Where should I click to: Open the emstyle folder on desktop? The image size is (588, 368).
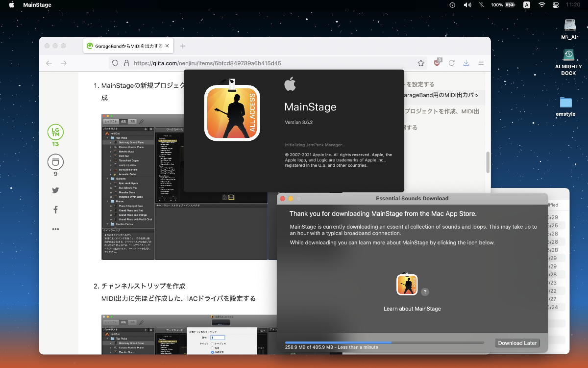pyautogui.click(x=565, y=103)
